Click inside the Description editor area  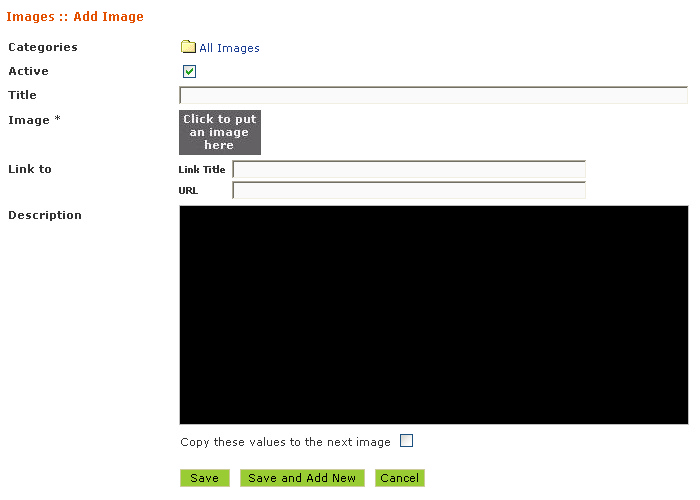pyautogui.click(x=434, y=315)
